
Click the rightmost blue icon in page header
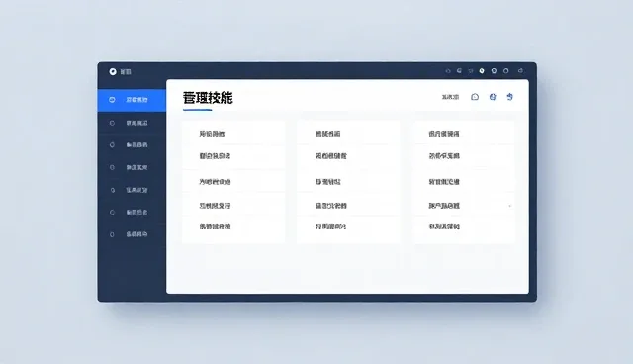510,97
